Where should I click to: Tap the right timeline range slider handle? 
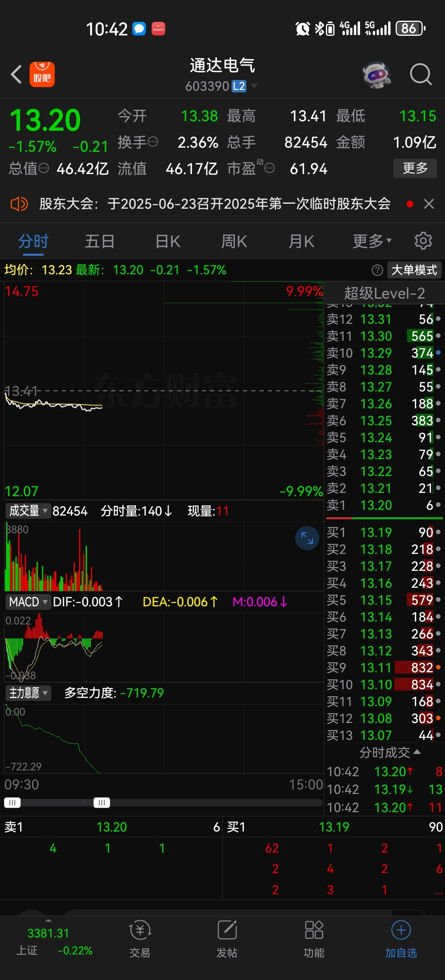coord(102,802)
